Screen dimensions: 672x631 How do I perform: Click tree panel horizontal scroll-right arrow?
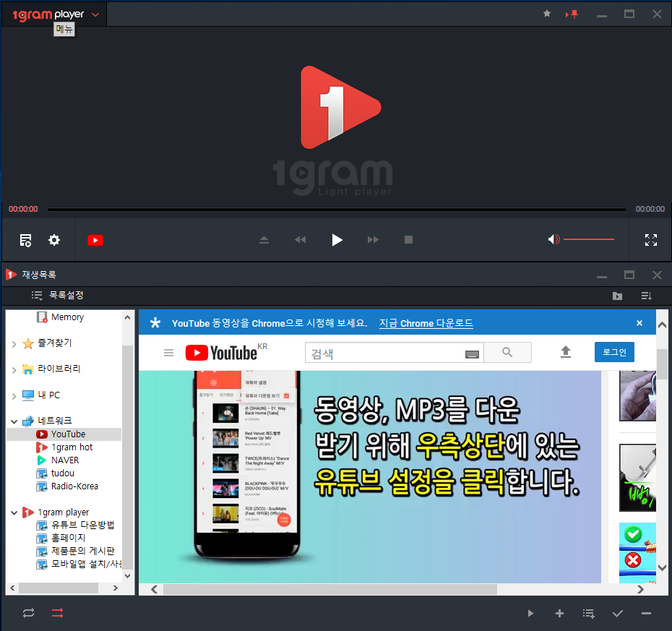(116, 588)
